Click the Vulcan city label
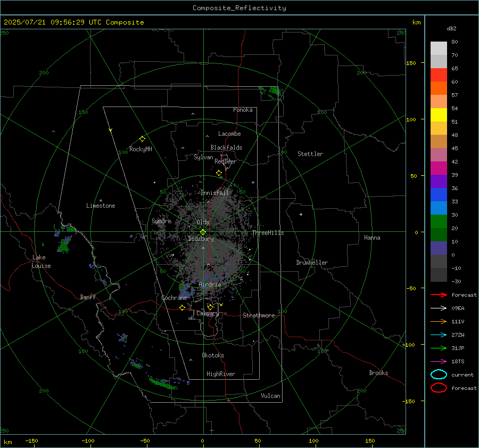Image resolution: width=479 pixels, height=448 pixels. pos(270,396)
